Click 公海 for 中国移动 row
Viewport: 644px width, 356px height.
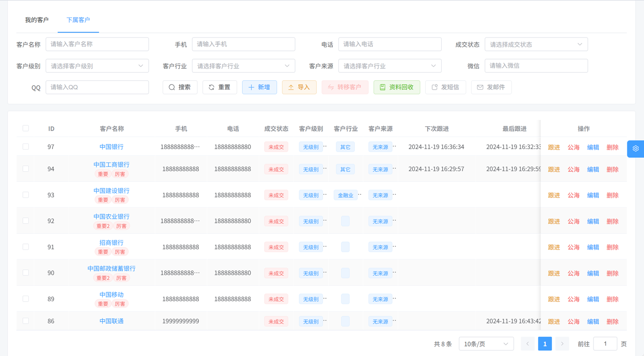(573, 299)
